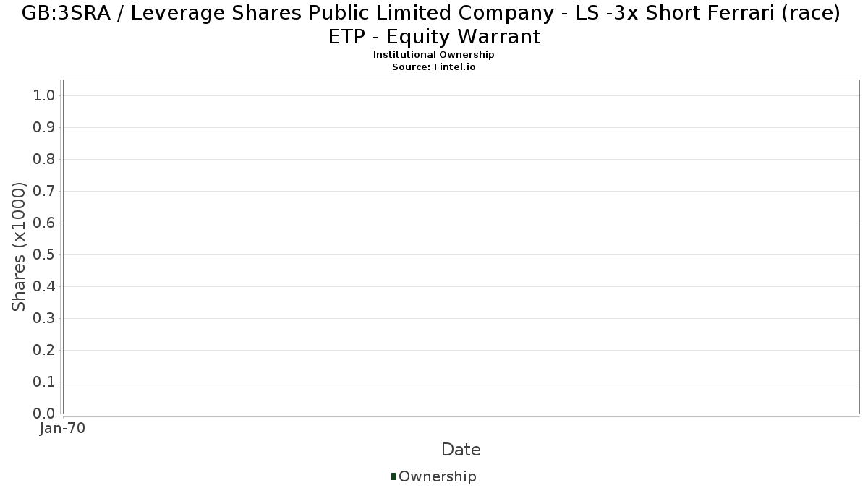Select the Date axis title

(461, 450)
